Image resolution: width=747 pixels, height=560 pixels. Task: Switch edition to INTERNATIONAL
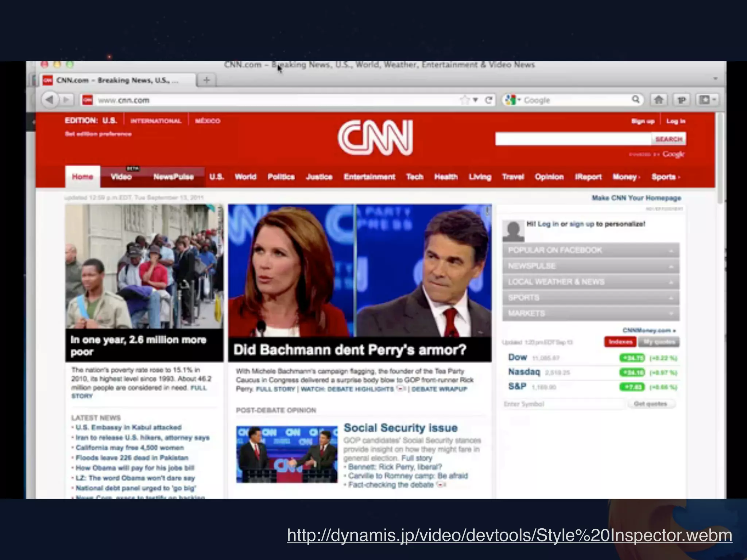[x=156, y=121]
